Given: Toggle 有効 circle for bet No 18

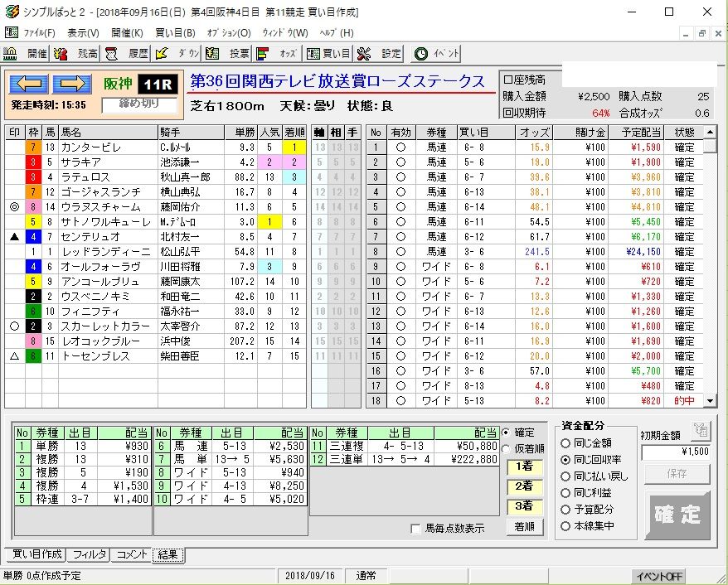Looking at the screenshot, I should (400, 401).
